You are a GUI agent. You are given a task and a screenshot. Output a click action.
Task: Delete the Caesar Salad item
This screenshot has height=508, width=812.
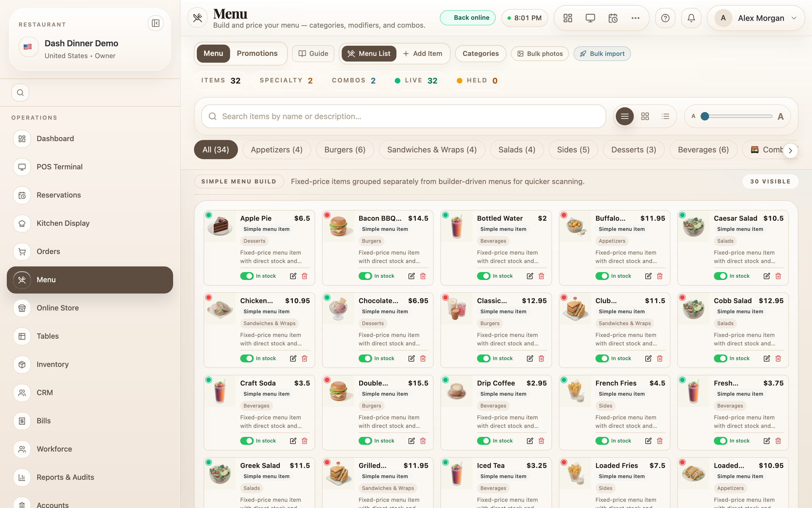pyautogui.click(x=778, y=276)
